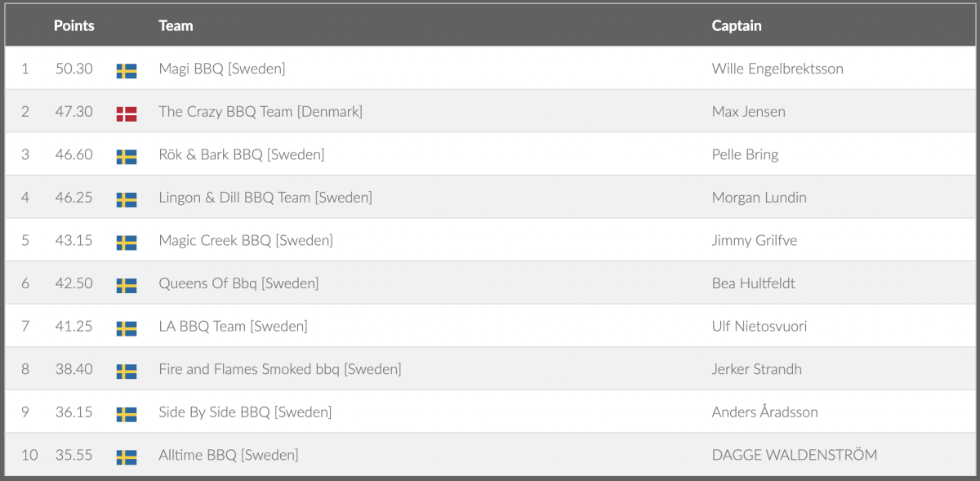Click the flag icon for Magic Creek BBQ

coord(127,243)
